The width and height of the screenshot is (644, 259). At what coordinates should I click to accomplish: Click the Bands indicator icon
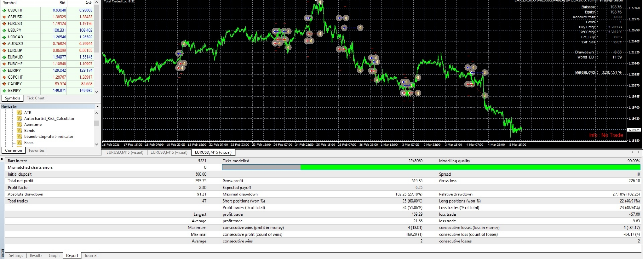[20, 131]
